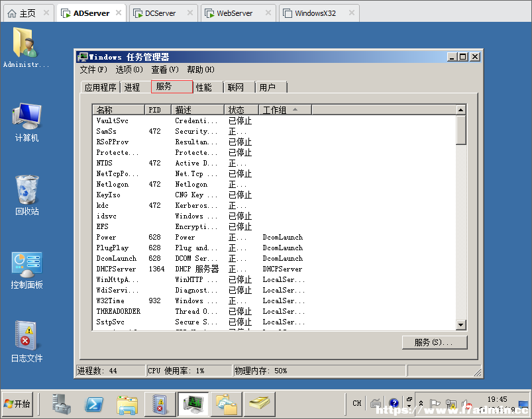Sort by the 状态 column header
The height and width of the screenshot is (419, 532).
tap(241, 110)
